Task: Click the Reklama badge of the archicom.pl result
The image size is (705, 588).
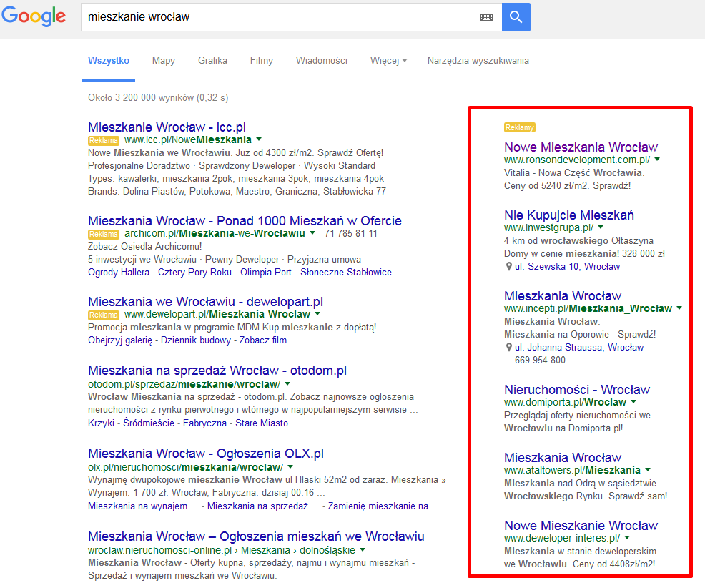Action: pos(104,234)
